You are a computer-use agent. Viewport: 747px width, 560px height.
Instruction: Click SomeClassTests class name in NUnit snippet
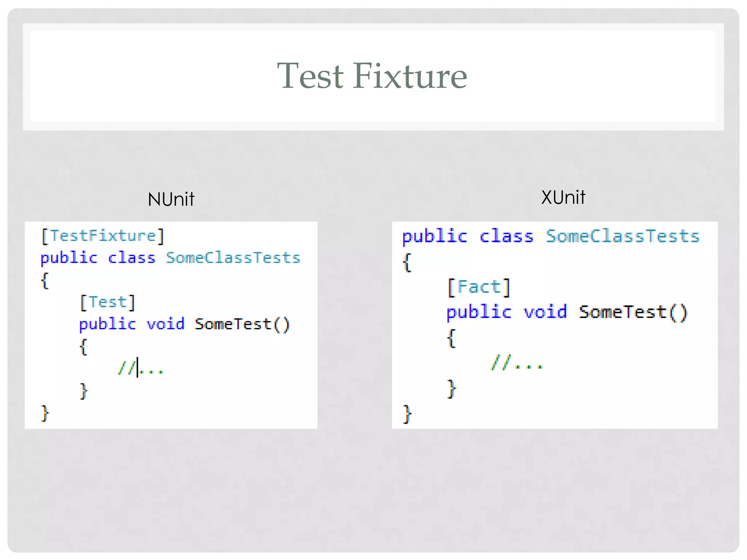(233, 258)
